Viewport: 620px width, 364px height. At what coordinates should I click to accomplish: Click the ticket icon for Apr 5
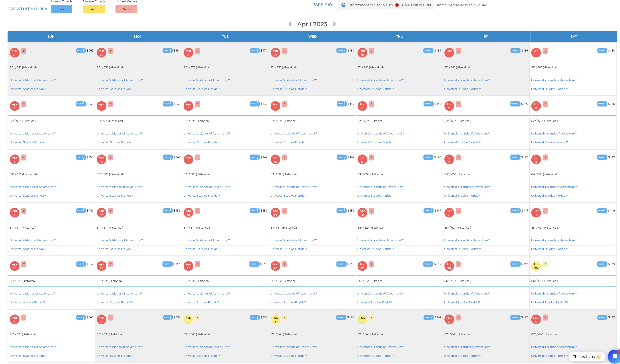click(x=341, y=104)
